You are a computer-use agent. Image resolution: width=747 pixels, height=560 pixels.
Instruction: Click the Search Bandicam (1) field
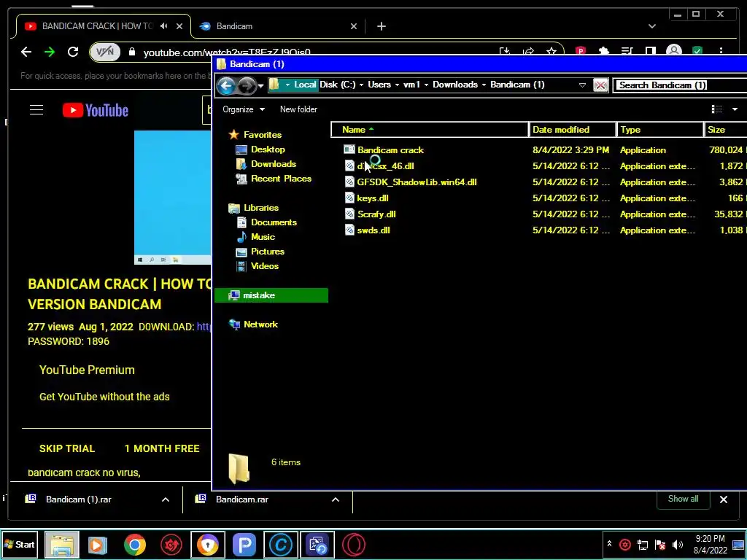681,85
